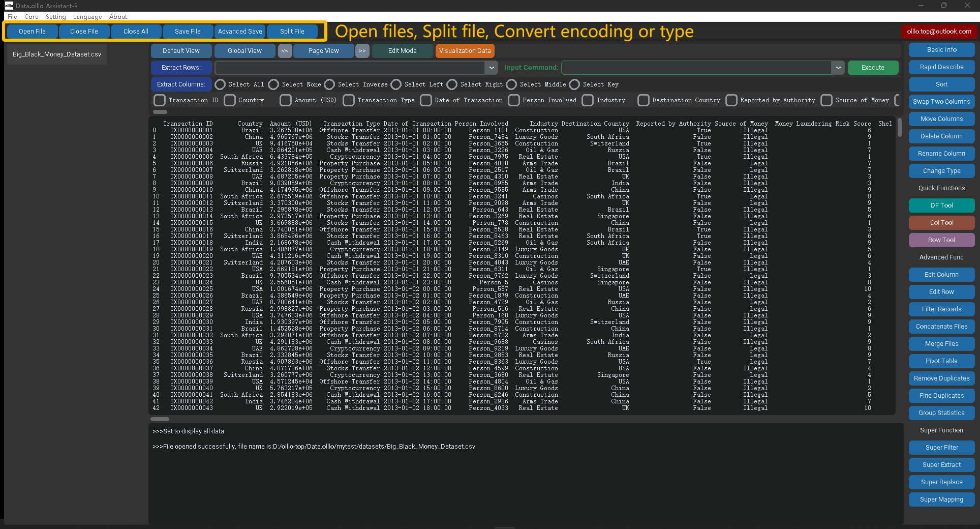The width and height of the screenshot is (980, 529).
Task: Run Rapid Describe
Action: (x=941, y=67)
